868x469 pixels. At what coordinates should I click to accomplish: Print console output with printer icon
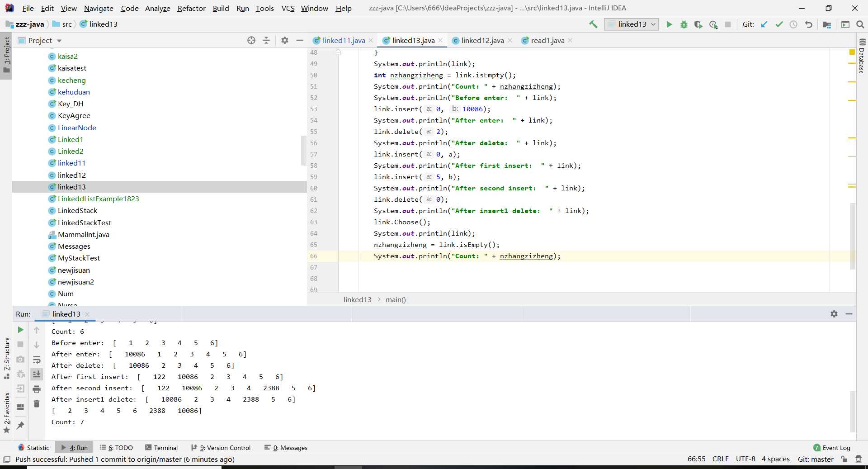(37, 389)
